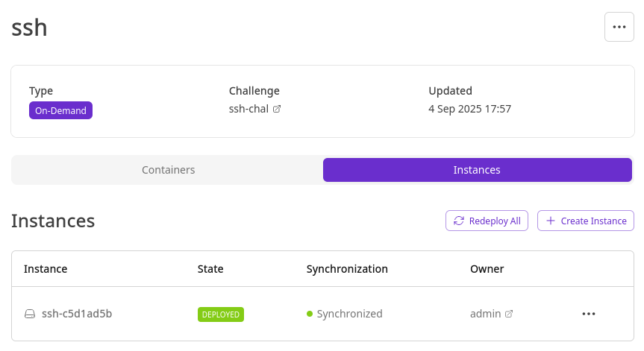This screenshot has height=351, width=644.
Task: Click the On-Demand type badge
Action: point(60,110)
